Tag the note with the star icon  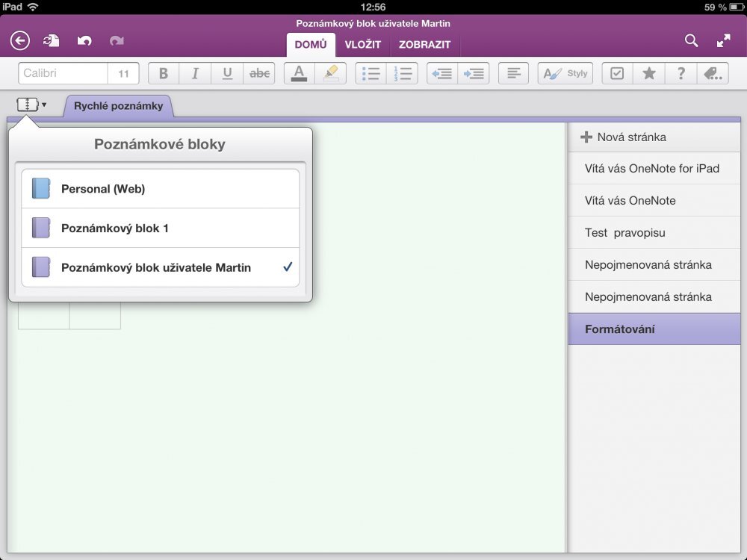coord(648,72)
